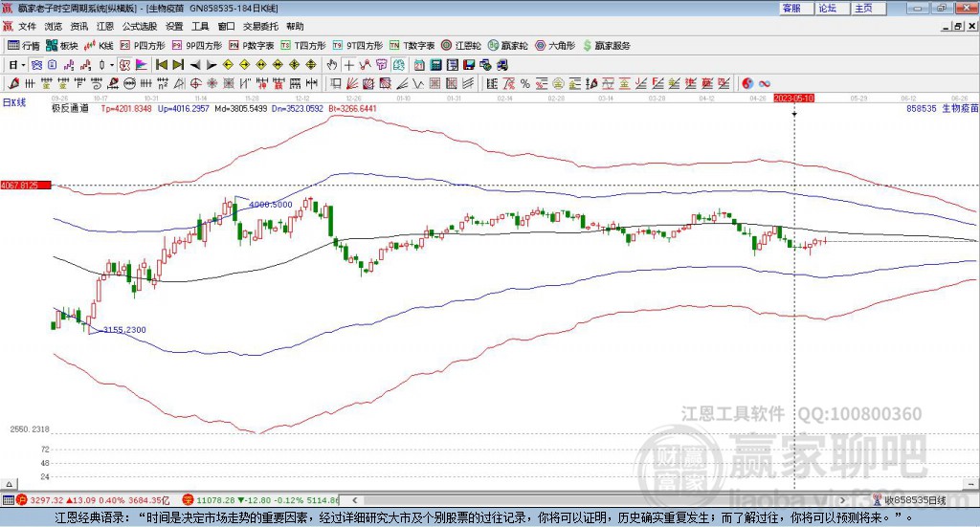The width and height of the screenshot is (980, 527).
Task: Open the 赢家轮 wheel tool
Action: click(x=507, y=46)
